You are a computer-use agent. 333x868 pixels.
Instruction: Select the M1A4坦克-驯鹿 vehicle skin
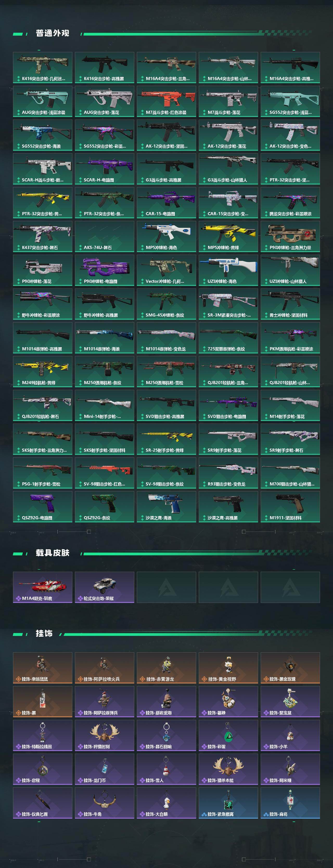[x=42, y=587]
